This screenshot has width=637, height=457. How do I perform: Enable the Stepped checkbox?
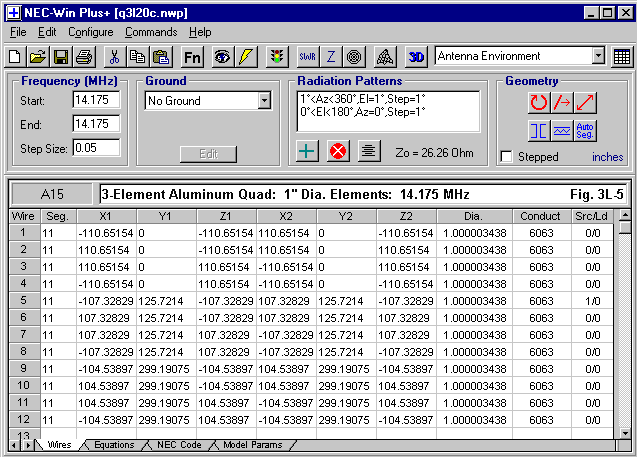point(506,157)
